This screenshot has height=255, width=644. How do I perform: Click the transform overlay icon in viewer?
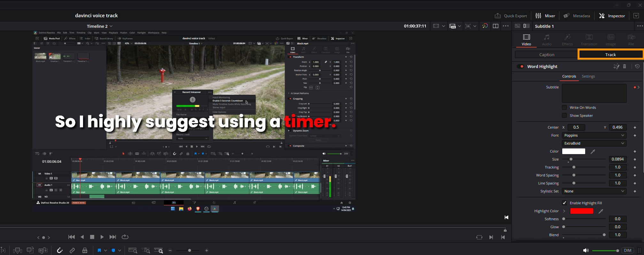[468, 26]
